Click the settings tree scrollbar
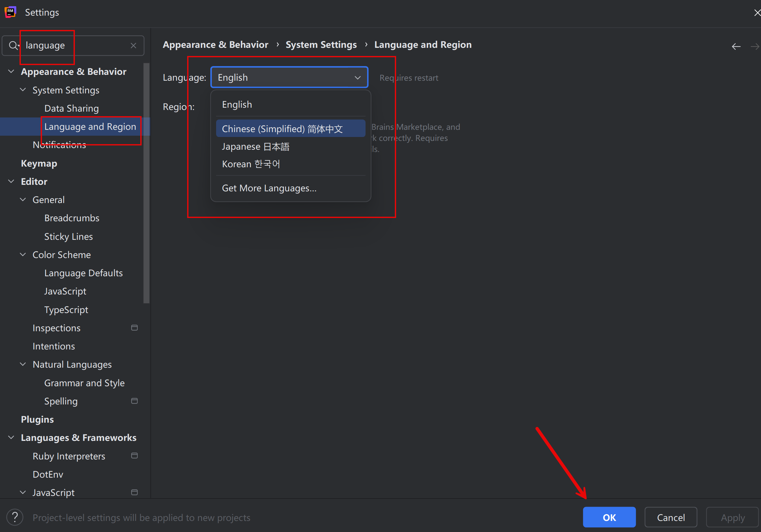Image resolution: width=761 pixels, height=532 pixels. coord(146,183)
